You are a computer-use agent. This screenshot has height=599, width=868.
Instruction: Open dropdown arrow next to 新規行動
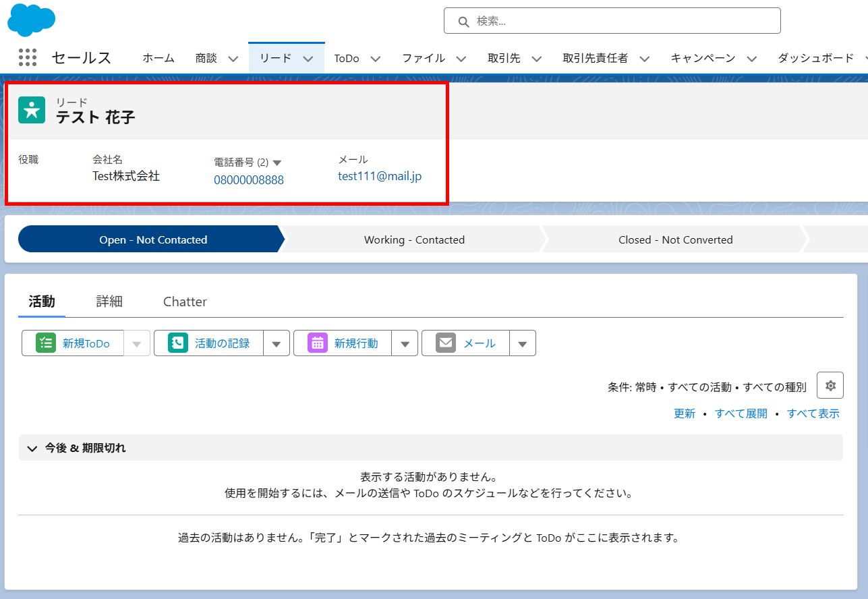tap(405, 344)
